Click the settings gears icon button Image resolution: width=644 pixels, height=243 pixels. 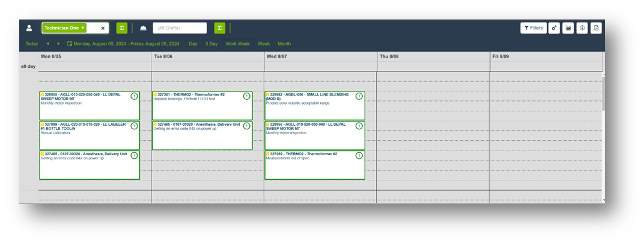click(x=553, y=28)
